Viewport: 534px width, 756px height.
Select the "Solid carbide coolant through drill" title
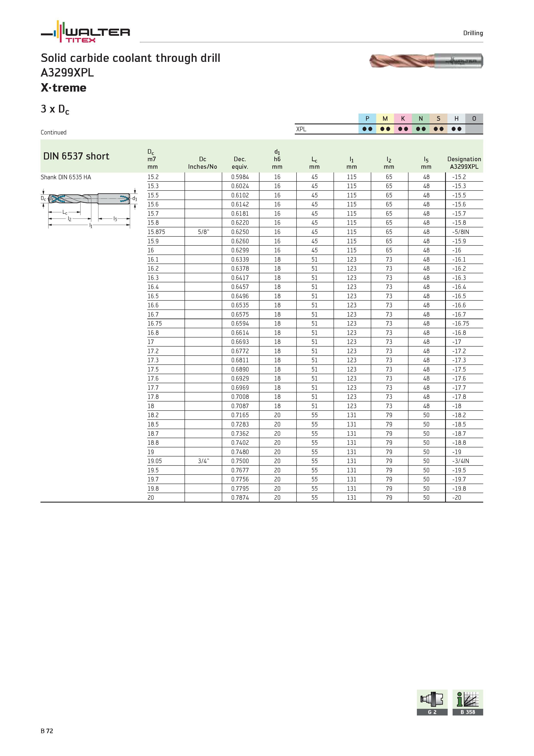131,58
